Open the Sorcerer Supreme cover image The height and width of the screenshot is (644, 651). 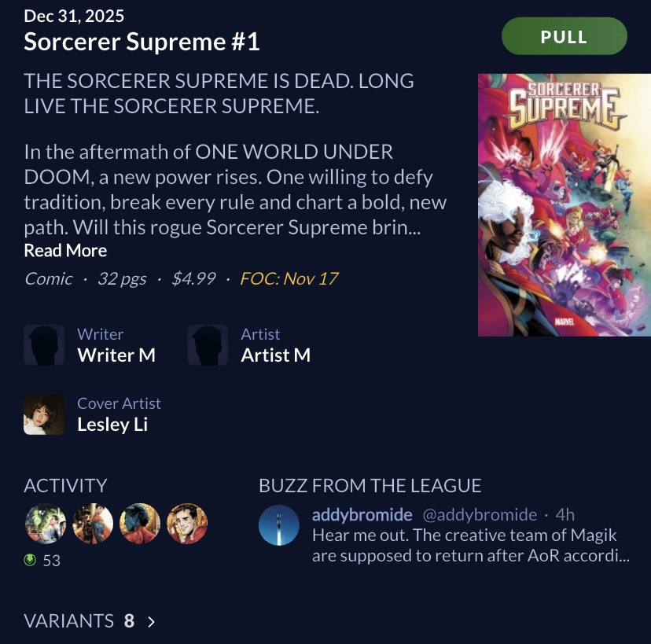click(x=565, y=205)
